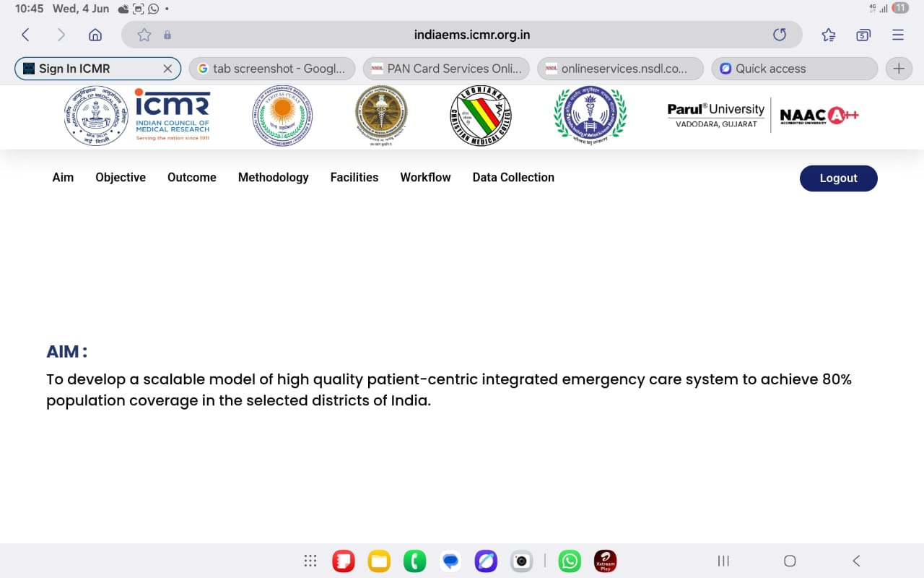The width and height of the screenshot is (924, 578).
Task: Show recent apps with the three-lines button
Action: [723, 561]
